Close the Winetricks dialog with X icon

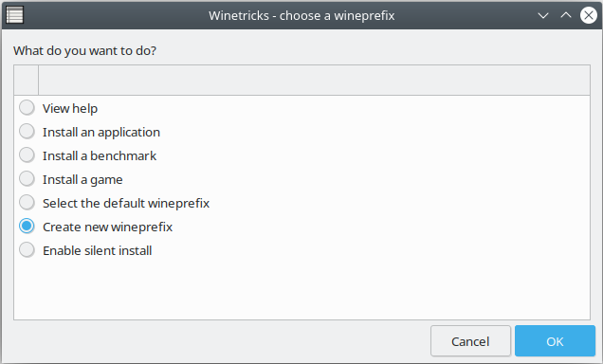click(x=589, y=15)
